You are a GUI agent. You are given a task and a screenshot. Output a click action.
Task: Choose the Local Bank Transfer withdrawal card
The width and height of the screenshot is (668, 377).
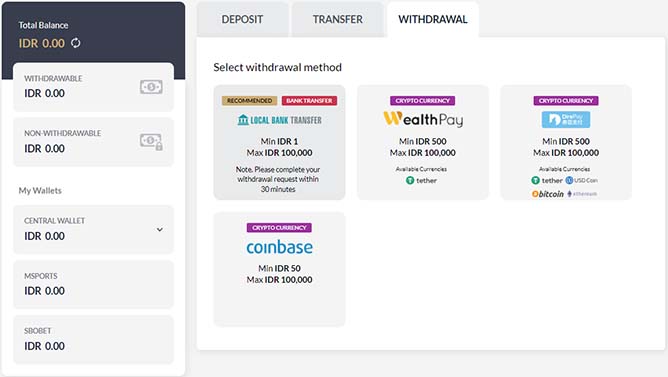pyautogui.click(x=279, y=142)
